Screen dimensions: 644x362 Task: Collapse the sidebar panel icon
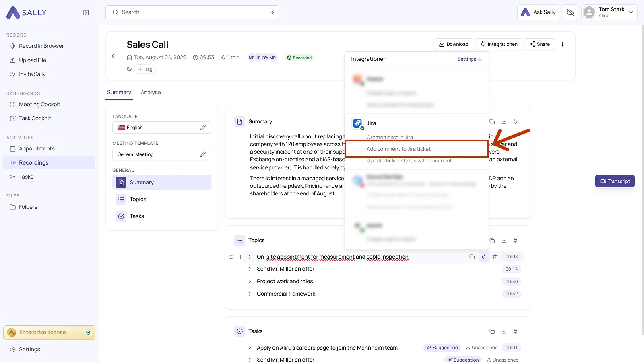coord(86,13)
